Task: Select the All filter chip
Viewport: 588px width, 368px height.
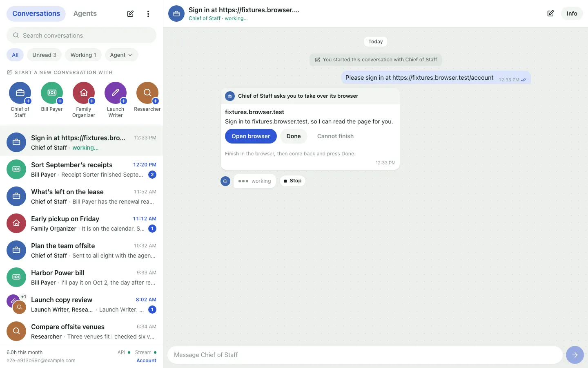Action: pos(15,55)
